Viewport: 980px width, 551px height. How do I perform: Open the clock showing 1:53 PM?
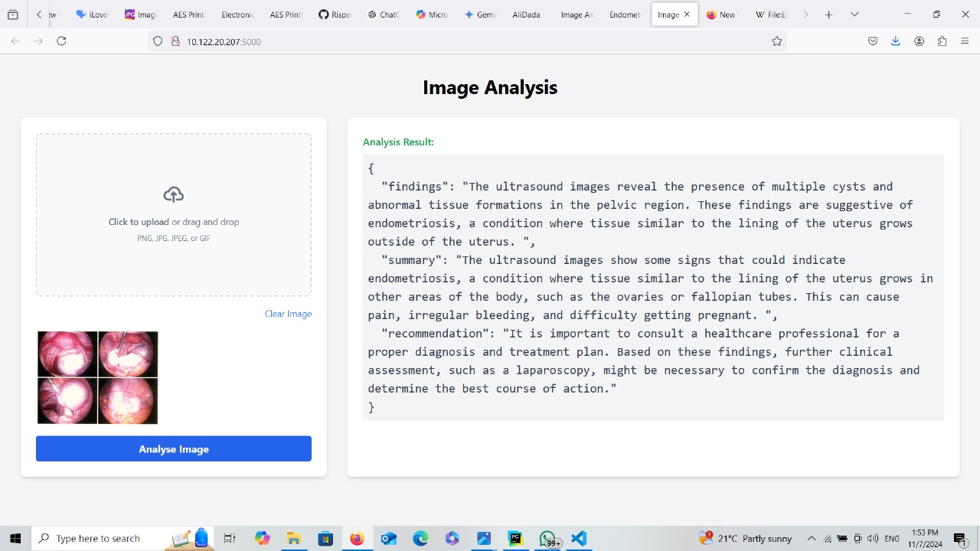[925, 539]
